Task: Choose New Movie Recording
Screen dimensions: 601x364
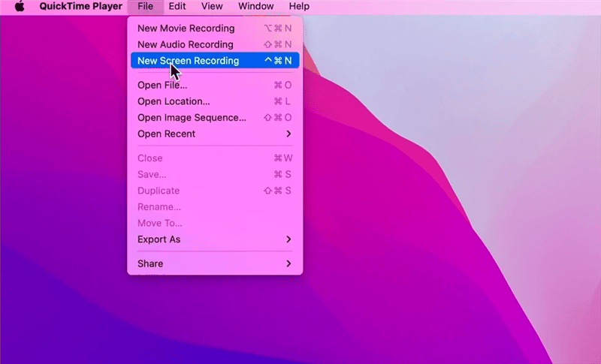Action: [186, 29]
